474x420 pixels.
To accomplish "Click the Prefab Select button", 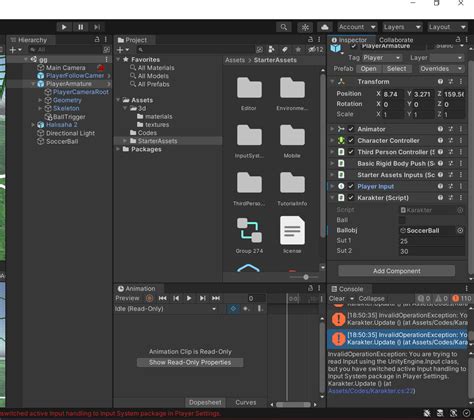I will tap(396, 69).
